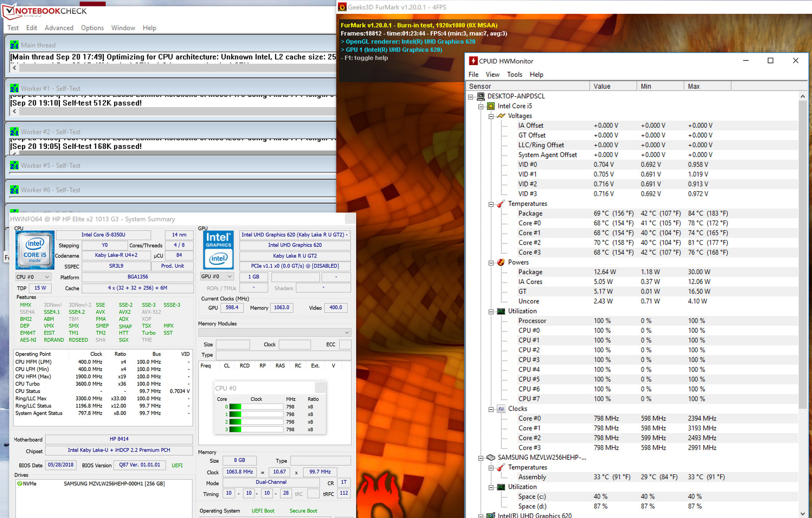Click the Intel Core i5 CPU logo badge
Screen dimensions: 812x518
pyautogui.click(x=35, y=250)
